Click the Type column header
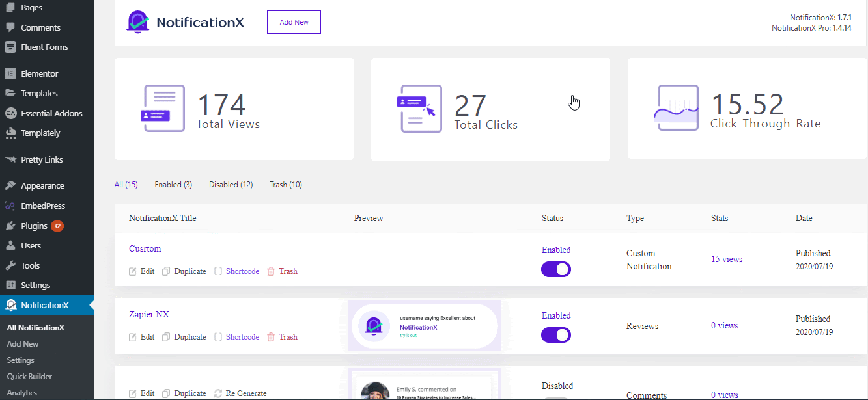This screenshot has height=400, width=868. point(635,219)
